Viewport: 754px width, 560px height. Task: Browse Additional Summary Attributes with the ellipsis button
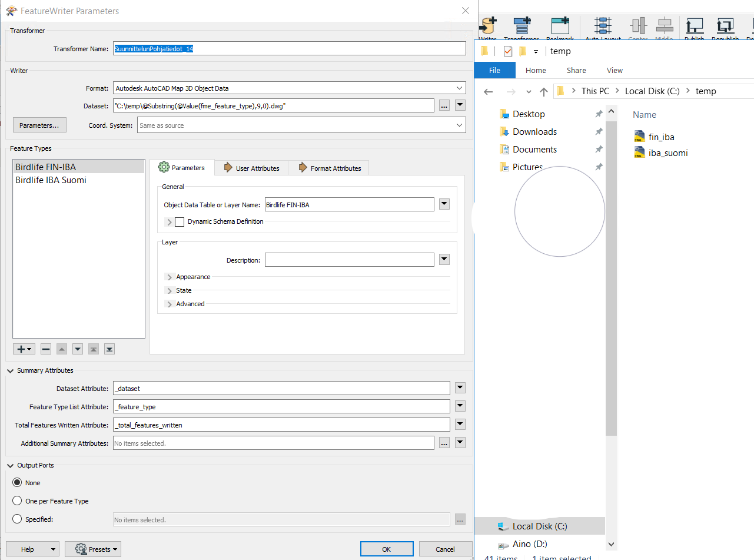point(444,443)
